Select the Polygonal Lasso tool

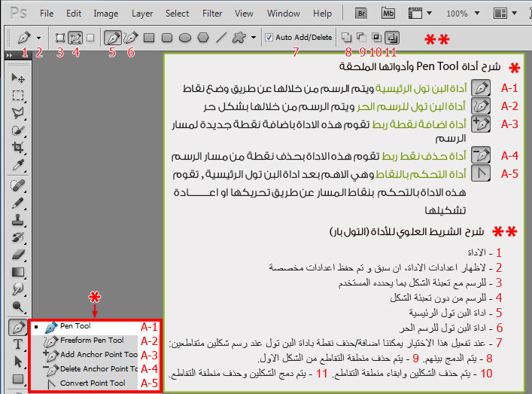point(18,113)
